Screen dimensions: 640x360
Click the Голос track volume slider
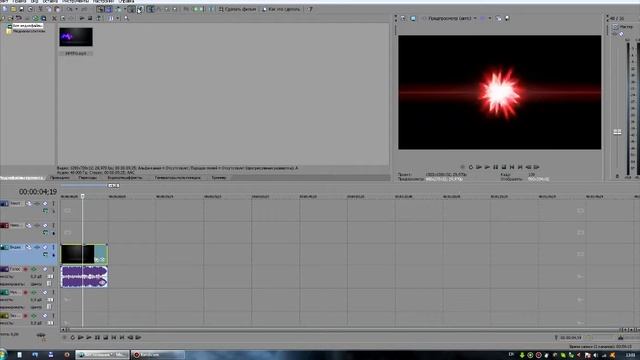coord(50,277)
